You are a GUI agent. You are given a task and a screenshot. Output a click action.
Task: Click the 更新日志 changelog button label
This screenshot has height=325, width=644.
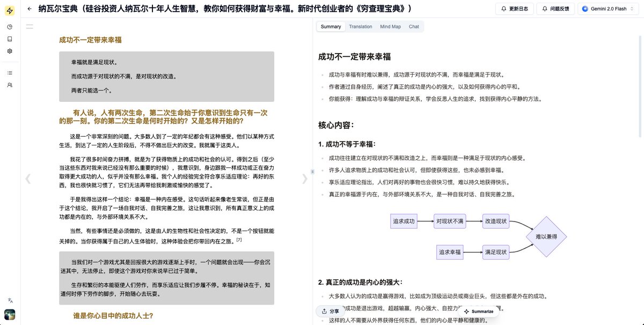pyautogui.click(x=518, y=9)
